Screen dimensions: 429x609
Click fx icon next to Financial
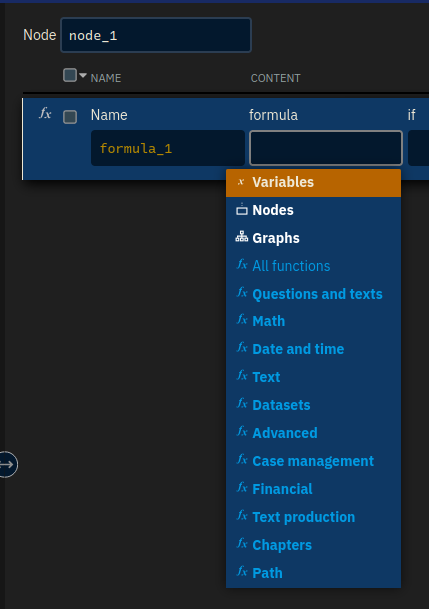click(242, 488)
